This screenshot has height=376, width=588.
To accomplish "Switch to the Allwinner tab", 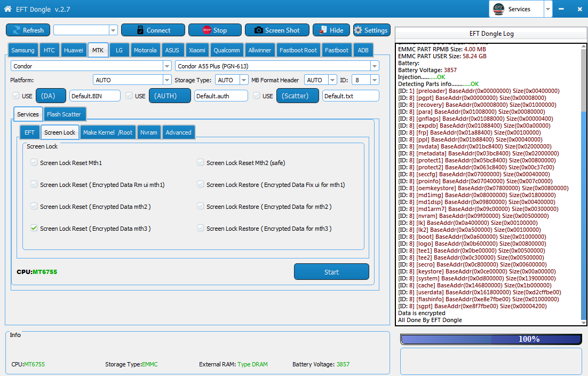I will coord(260,50).
